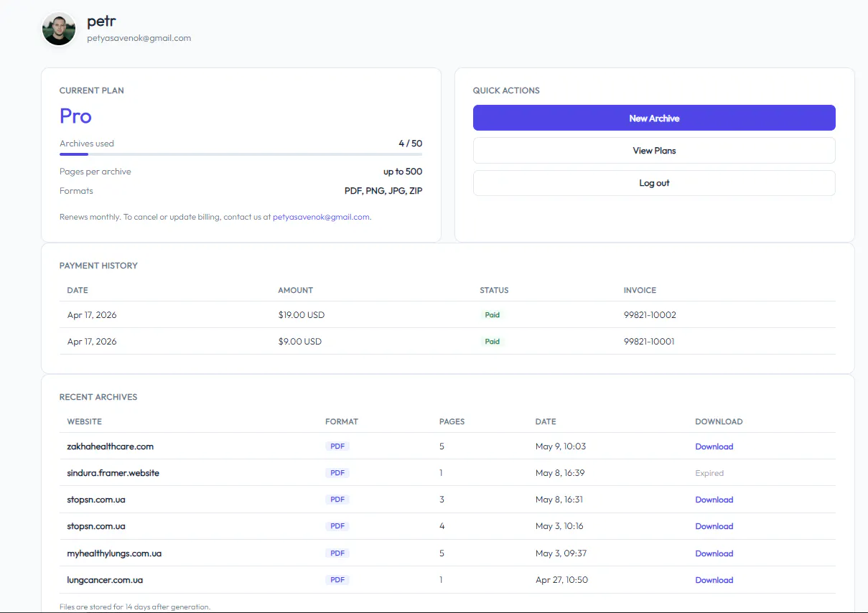Viewport: 868px width, 613px height.
Task: Click the Files are stored for 14 days note
Action: (x=135, y=607)
